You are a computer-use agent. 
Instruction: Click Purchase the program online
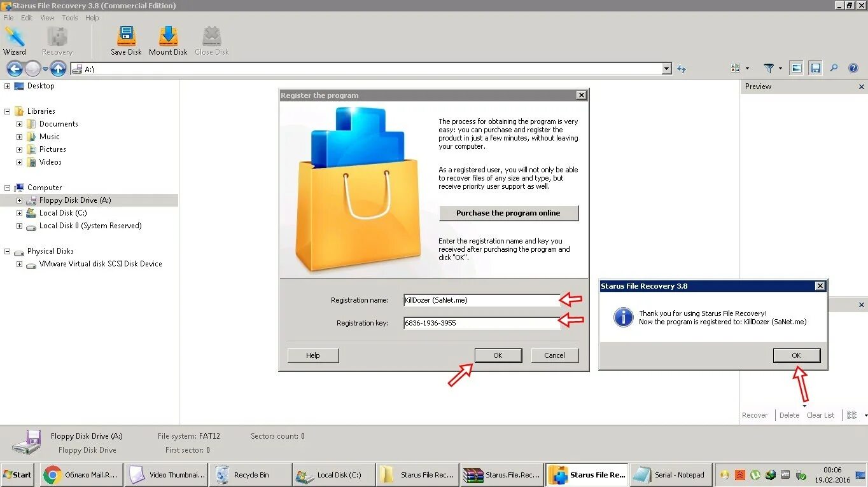tap(508, 213)
